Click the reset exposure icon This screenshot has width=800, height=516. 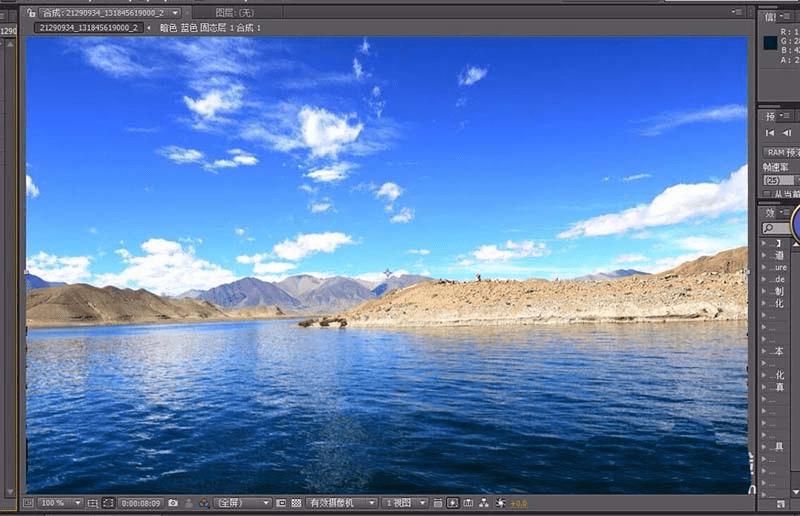(500, 503)
